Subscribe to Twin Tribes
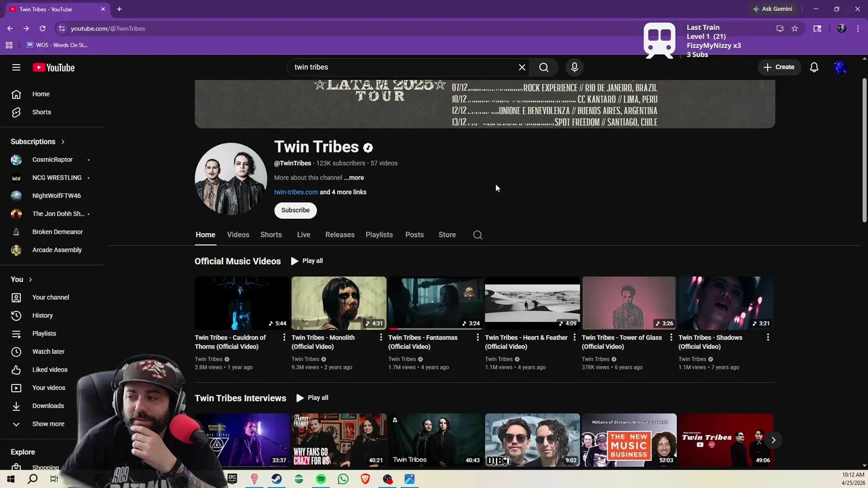 click(x=295, y=210)
